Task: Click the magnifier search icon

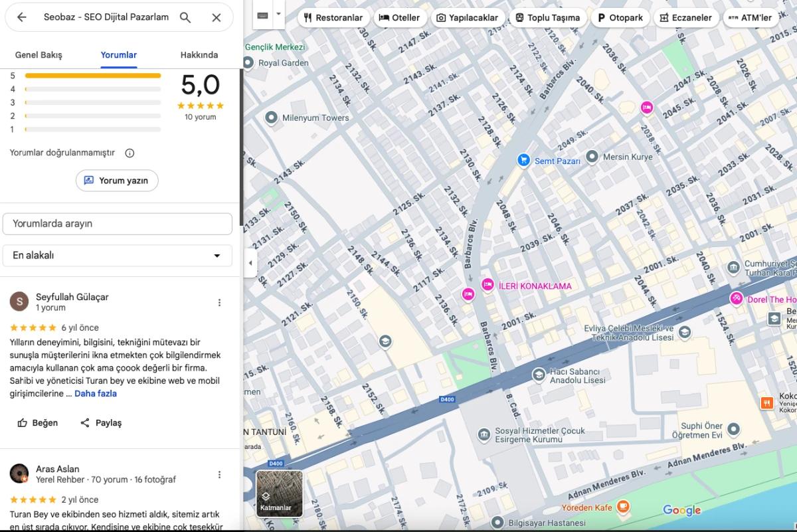Action: point(185,17)
